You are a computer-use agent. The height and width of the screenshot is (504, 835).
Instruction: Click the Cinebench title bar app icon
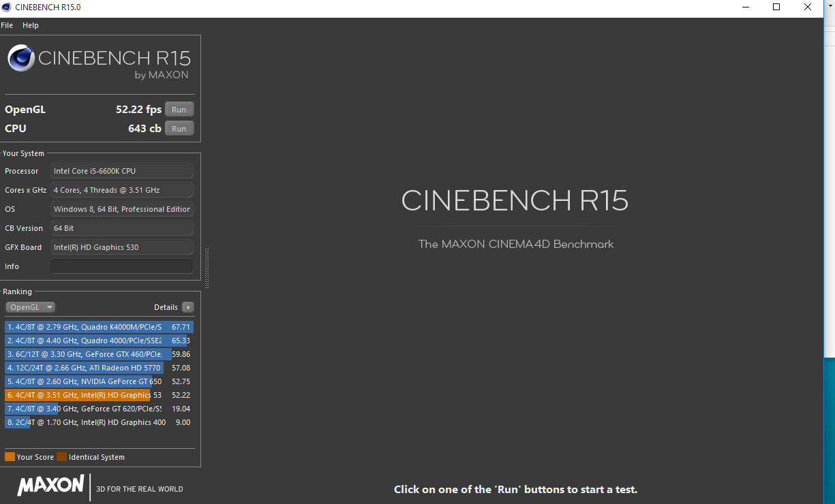coord(6,7)
